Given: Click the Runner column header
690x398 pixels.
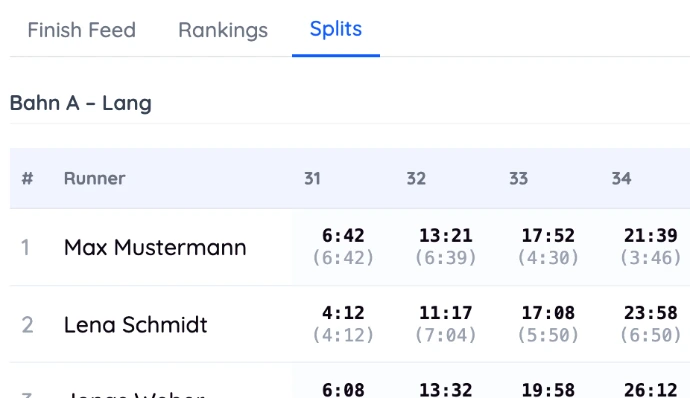Looking at the screenshot, I should (95, 178).
